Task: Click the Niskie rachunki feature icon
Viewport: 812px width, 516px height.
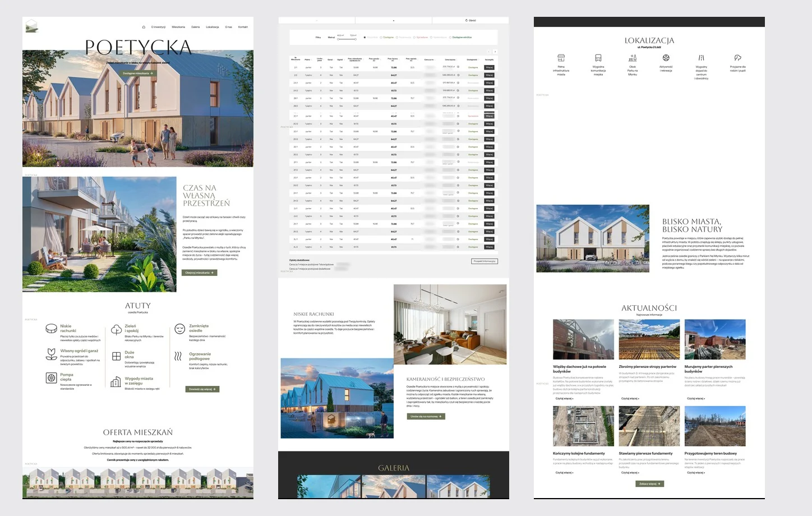Action: pos(51,329)
